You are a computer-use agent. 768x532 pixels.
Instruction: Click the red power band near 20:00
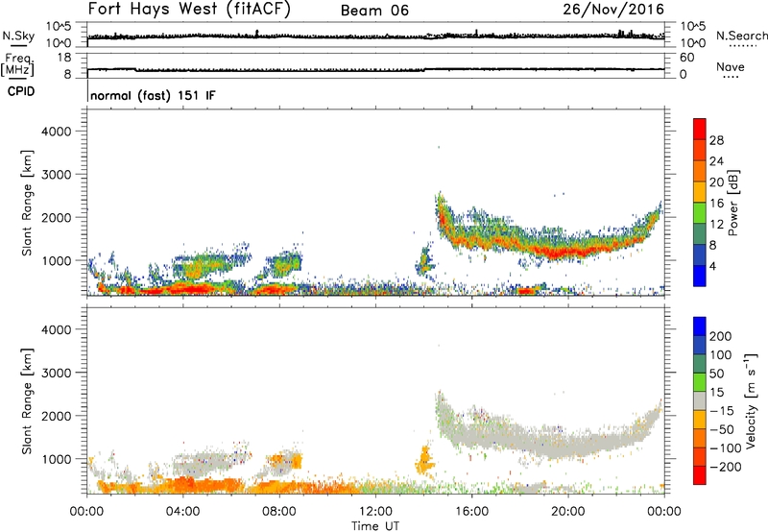pos(568,254)
